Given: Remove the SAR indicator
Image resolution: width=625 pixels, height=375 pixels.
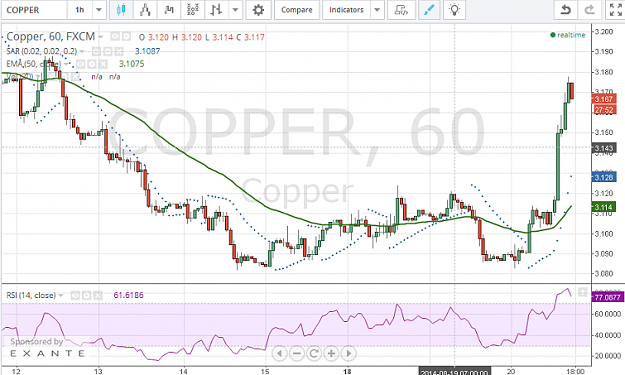Looking at the screenshot, I should [118, 51].
